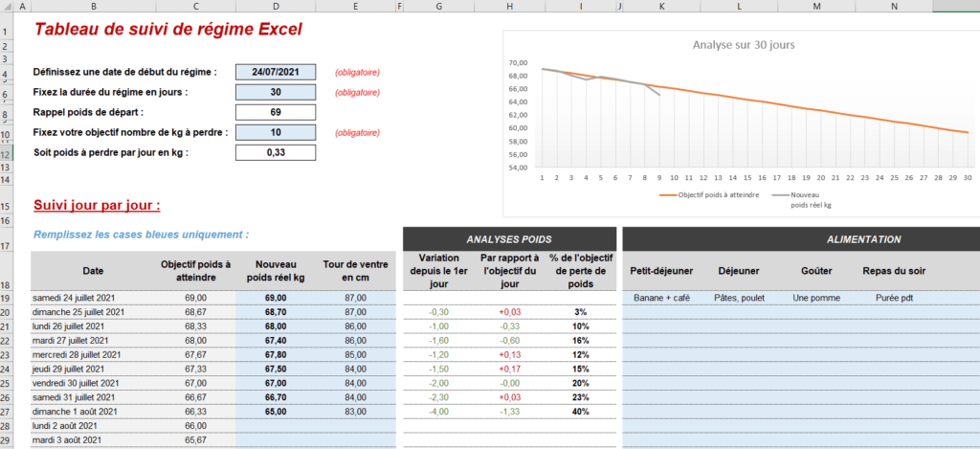980x449 pixels.
Task: Select the target weight cell 66,00
Action: click(196, 426)
